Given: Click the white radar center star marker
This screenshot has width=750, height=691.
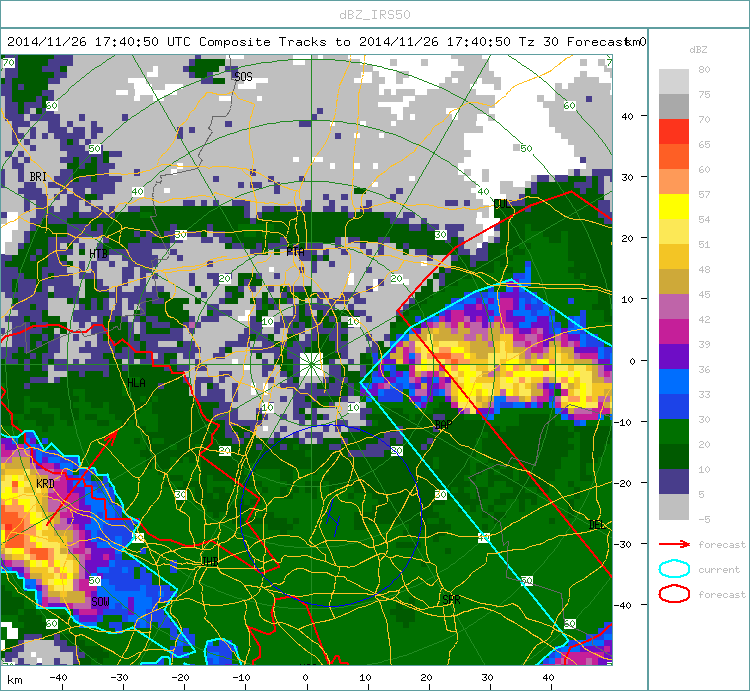Looking at the screenshot, I should point(311,364).
